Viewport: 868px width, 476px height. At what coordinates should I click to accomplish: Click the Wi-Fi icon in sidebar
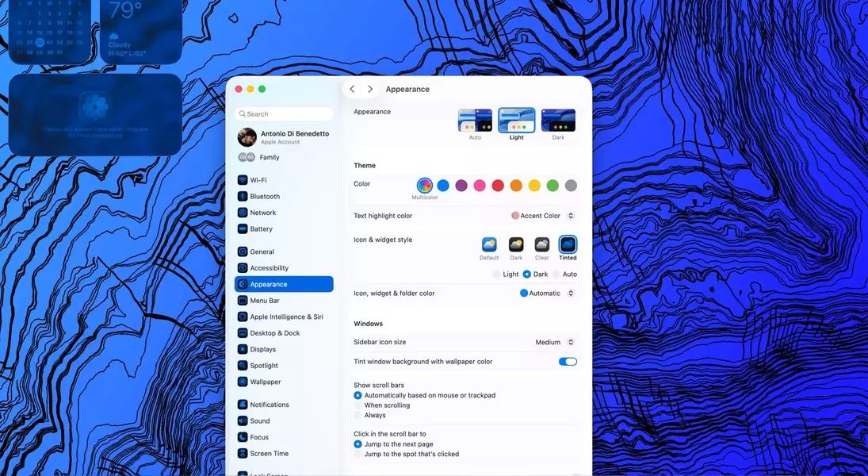click(243, 180)
